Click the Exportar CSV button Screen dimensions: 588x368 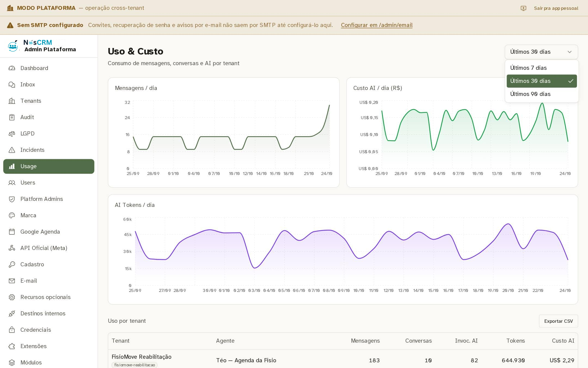tap(558, 321)
